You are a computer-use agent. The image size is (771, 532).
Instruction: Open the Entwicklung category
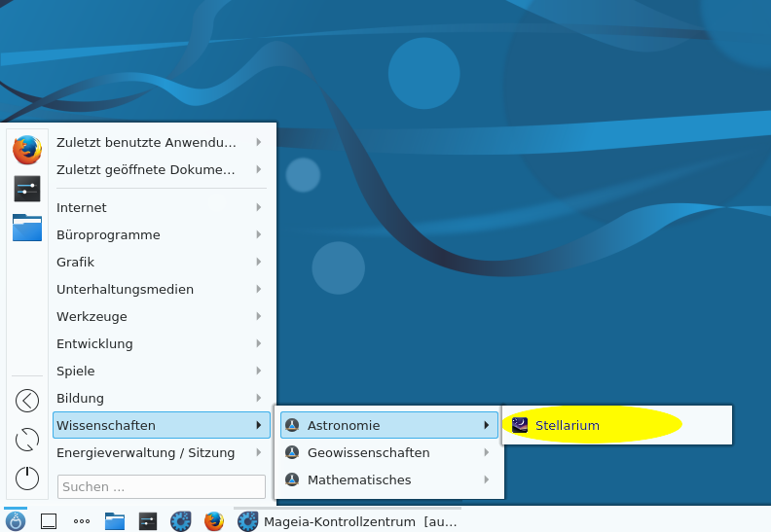tap(162, 343)
